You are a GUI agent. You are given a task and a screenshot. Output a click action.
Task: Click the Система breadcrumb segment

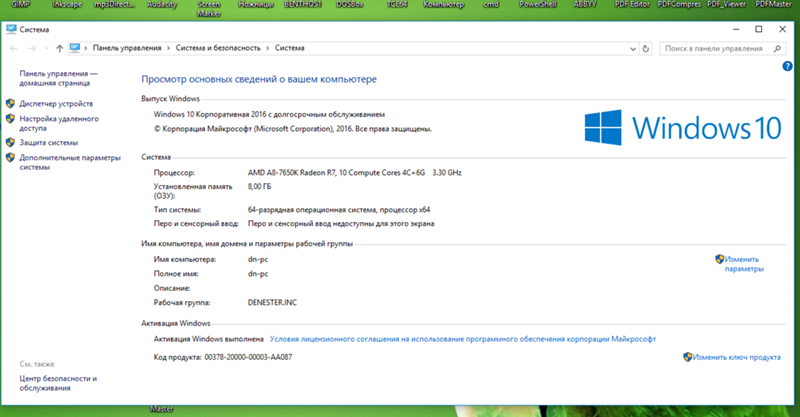click(289, 48)
